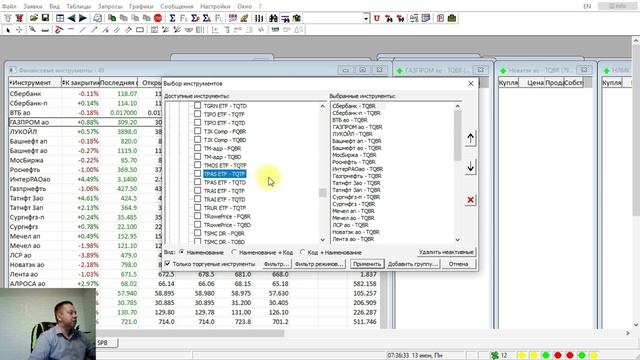Click the red P document icon
The height and width of the screenshot is (360, 640).
[440, 18]
